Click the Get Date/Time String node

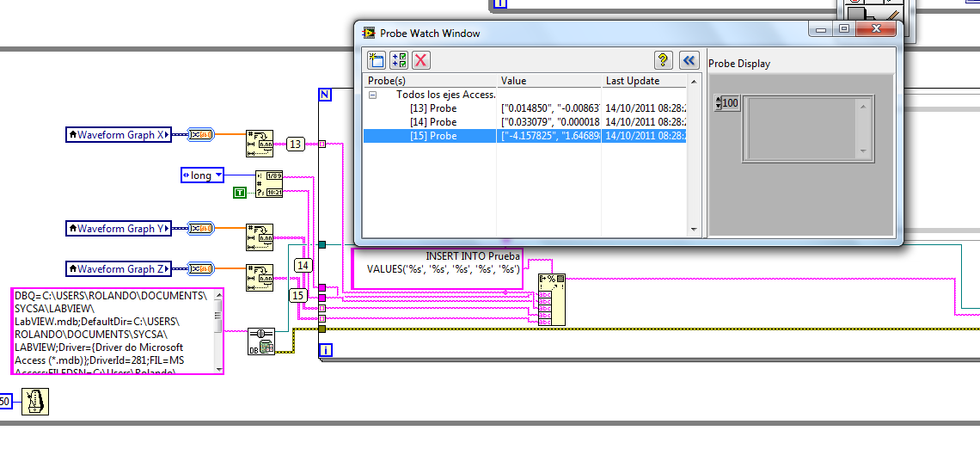click(269, 183)
